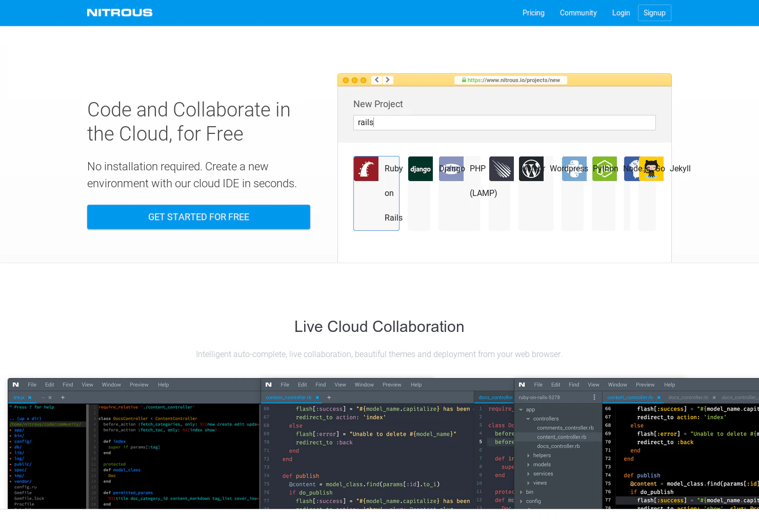759x532 pixels.
Task: Open File menu in left IDE
Action: tap(32, 385)
